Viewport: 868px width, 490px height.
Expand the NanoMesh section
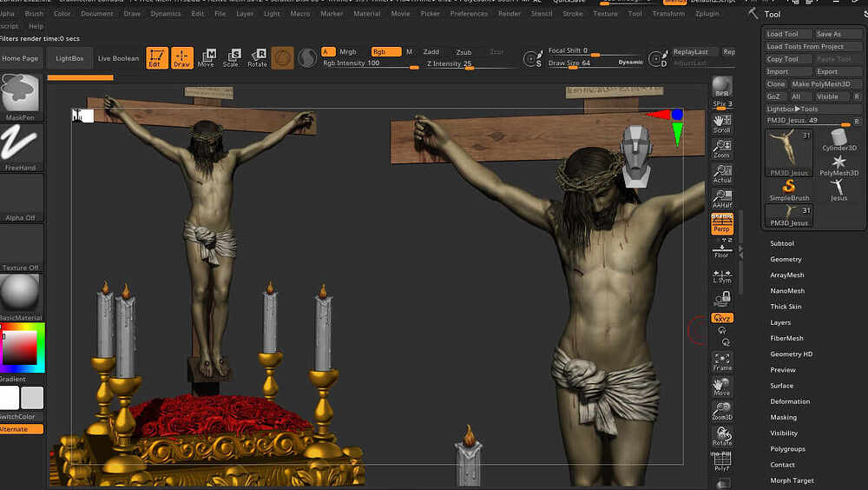(x=787, y=290)
